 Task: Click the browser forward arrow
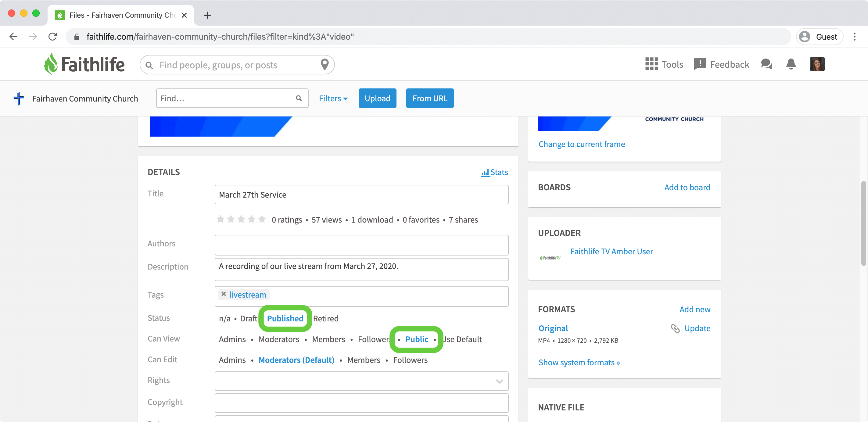tap(33, 36)
